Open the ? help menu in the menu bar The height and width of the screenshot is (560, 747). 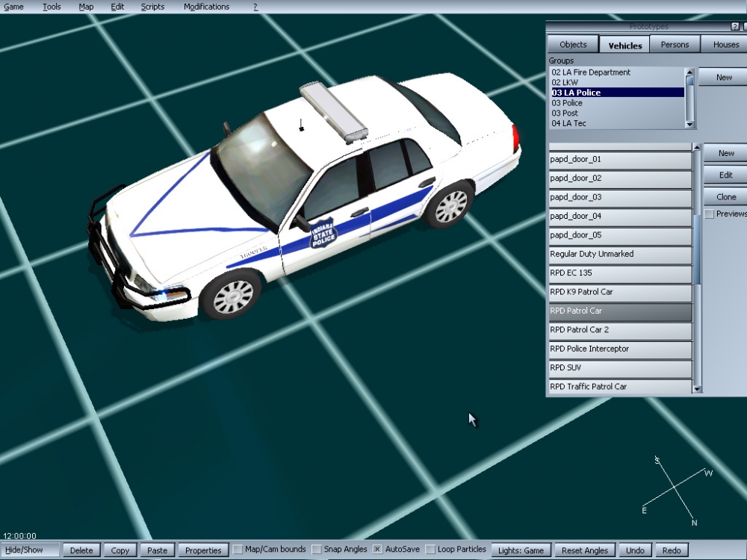click(x=255, y=7)
